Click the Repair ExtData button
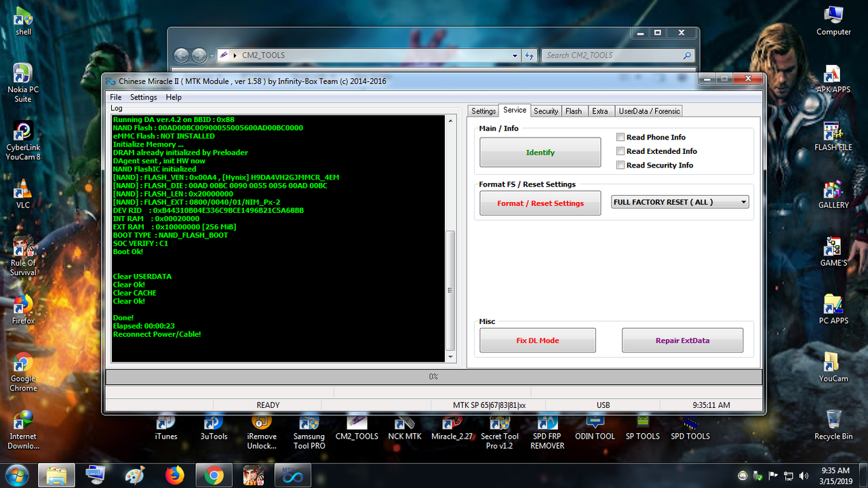Screen dimensions: 868x488 pyautogui.click(x=682, y=340)
